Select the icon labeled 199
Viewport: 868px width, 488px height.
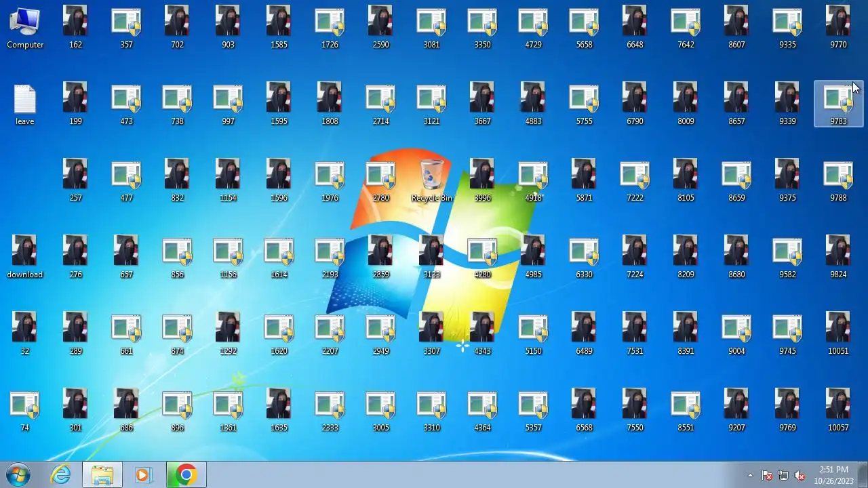(75, 104)
